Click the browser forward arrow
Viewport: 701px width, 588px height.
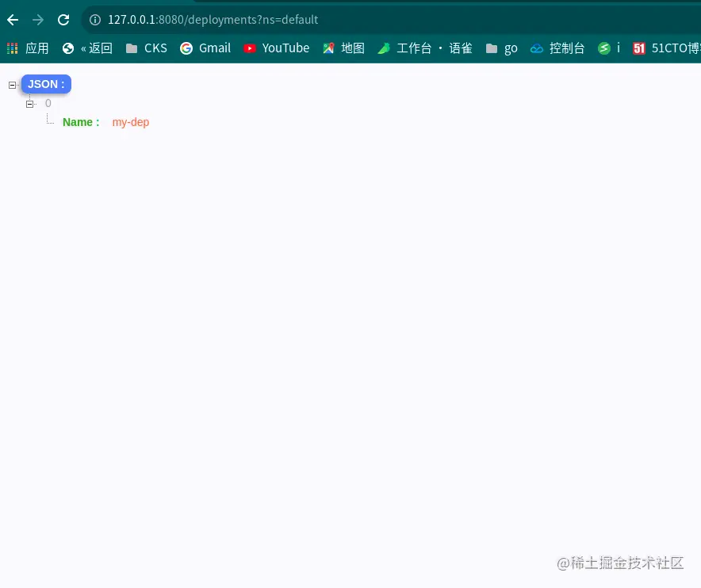tap(38, 20)
